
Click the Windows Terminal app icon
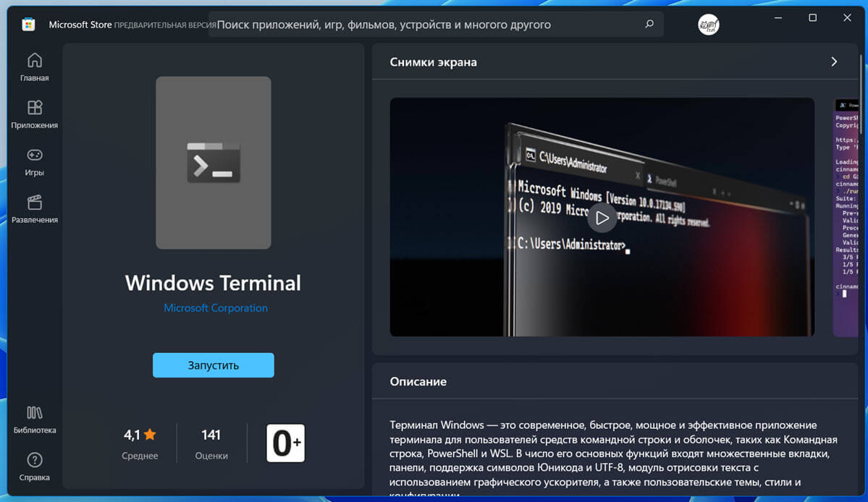click(213, 163)
